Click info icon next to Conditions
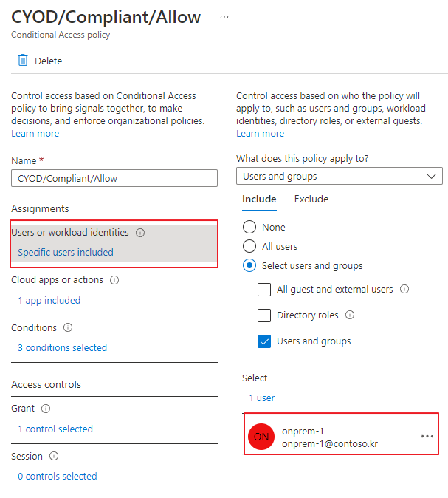Image resolution: width=448 pixels, height=498 pixels. click(68, 327)
